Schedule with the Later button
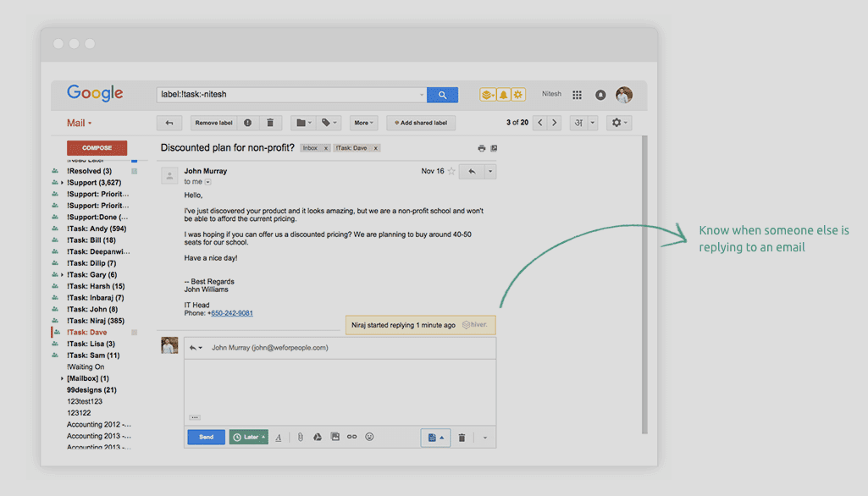 249,438
